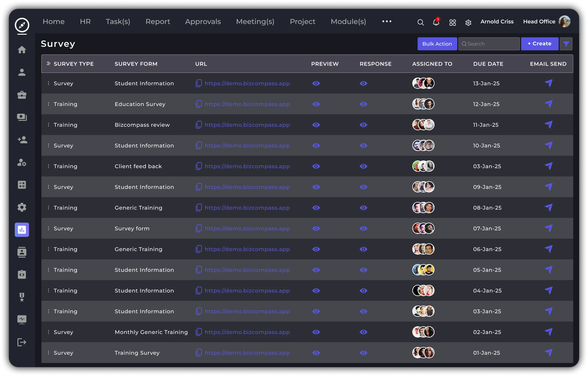Screen dimensions: 588x376
Task: Click the top bar search magnifier icon
Action: tap(420, 22)
